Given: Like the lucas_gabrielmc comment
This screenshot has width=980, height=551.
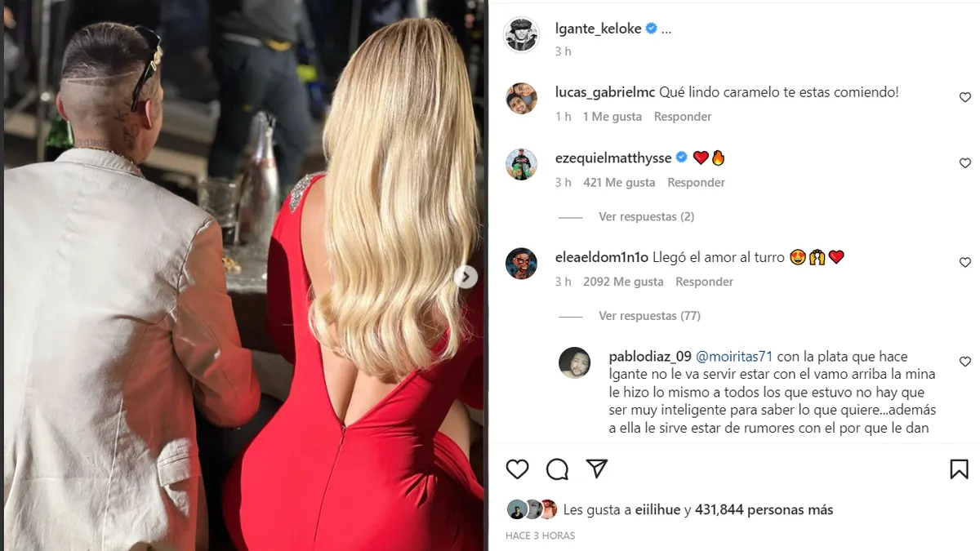Looking at the screenshot, I should (964, 97).
